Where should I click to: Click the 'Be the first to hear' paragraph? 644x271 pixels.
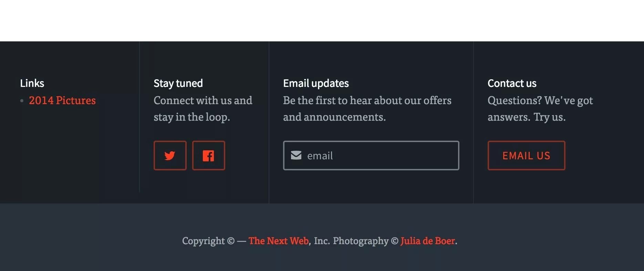(367, 109)
